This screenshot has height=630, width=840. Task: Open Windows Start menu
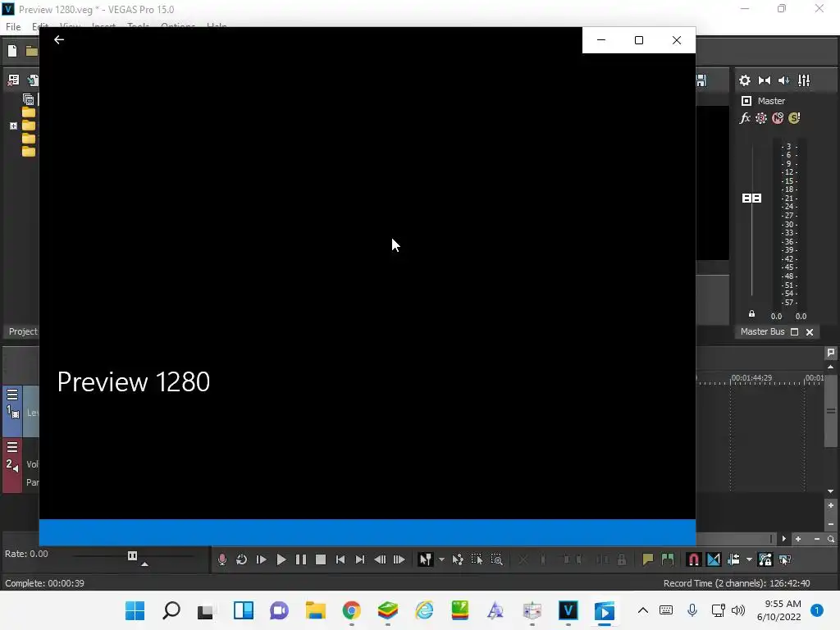click(135, 610)
